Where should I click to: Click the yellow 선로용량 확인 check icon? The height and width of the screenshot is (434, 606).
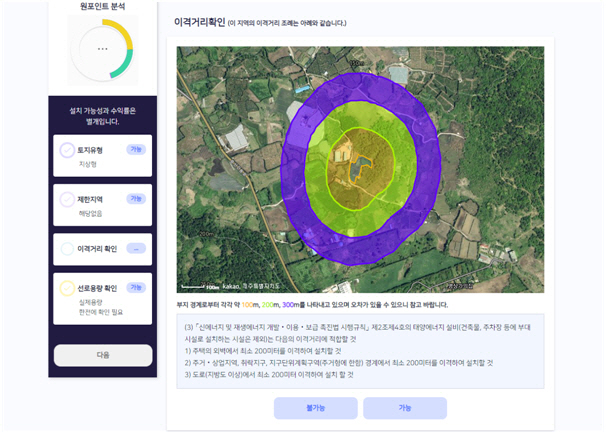67,288
